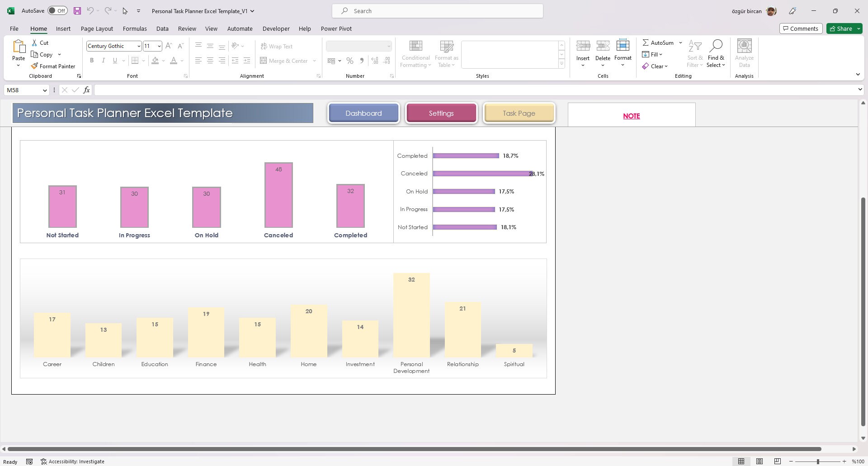The width and height of the screenshot is (868, 466).
Task: Open the File menu
Action: point(14,28)
